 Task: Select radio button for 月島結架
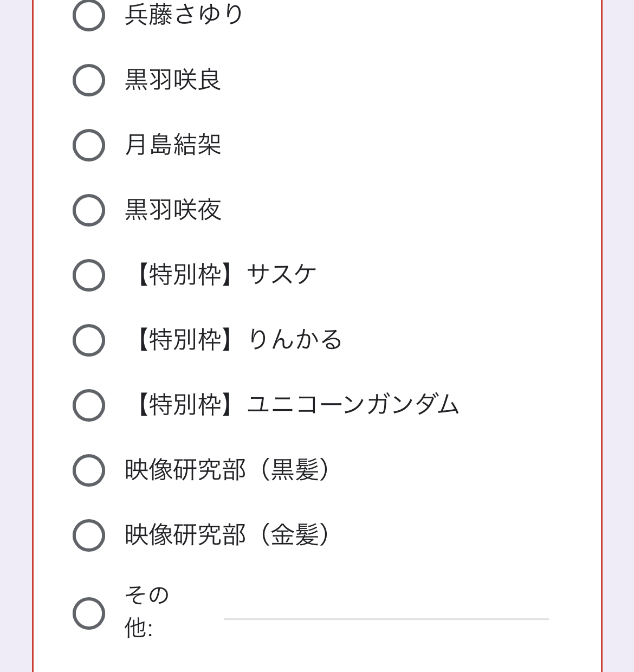click(x=89, y=145)
